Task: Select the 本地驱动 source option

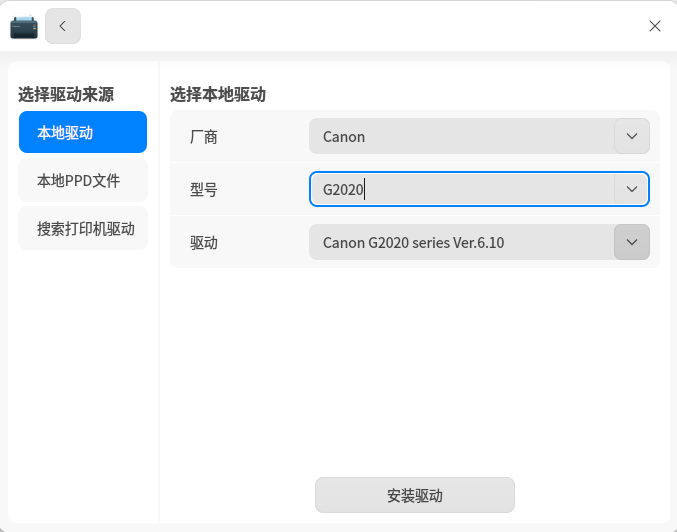Action: (83, 132)
